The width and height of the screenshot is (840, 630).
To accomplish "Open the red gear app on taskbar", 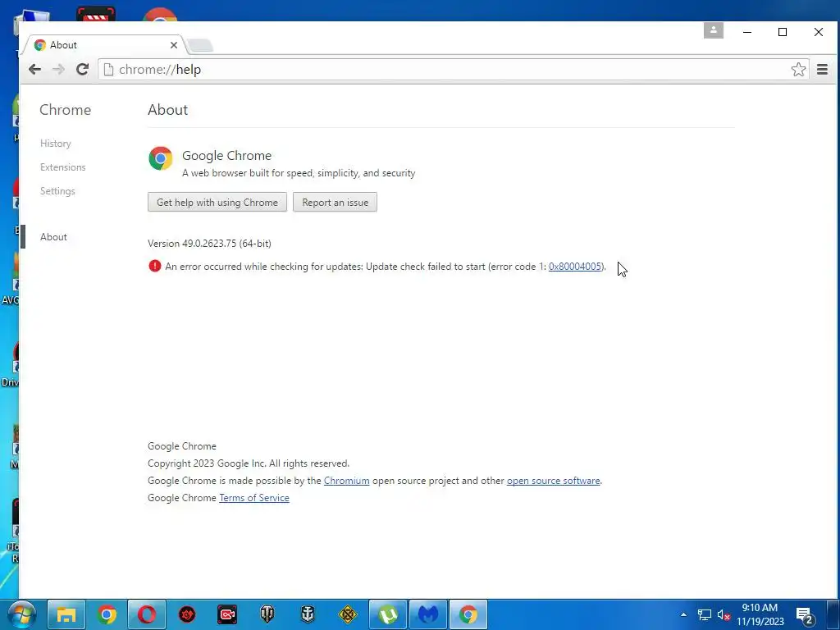I will coord(187,614).
